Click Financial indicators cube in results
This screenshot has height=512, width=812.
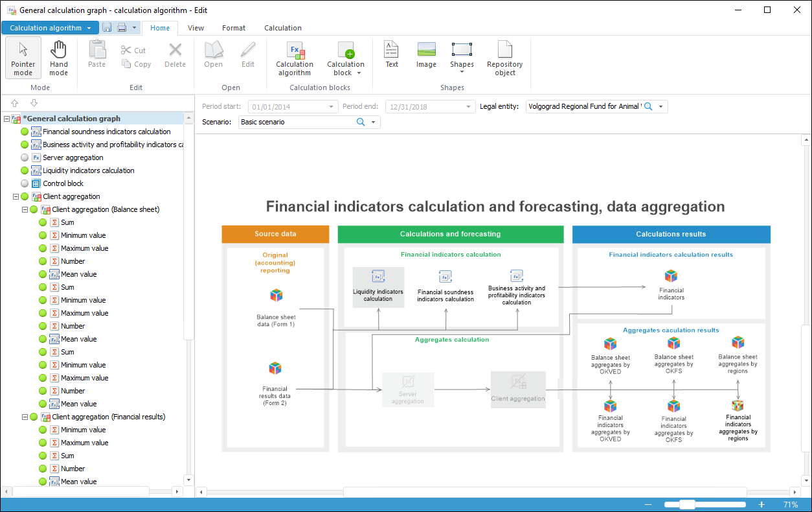pos(671,276)
